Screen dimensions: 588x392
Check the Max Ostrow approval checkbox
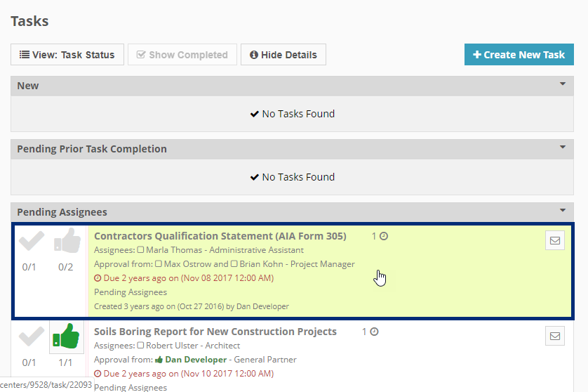tap(159, 264)
